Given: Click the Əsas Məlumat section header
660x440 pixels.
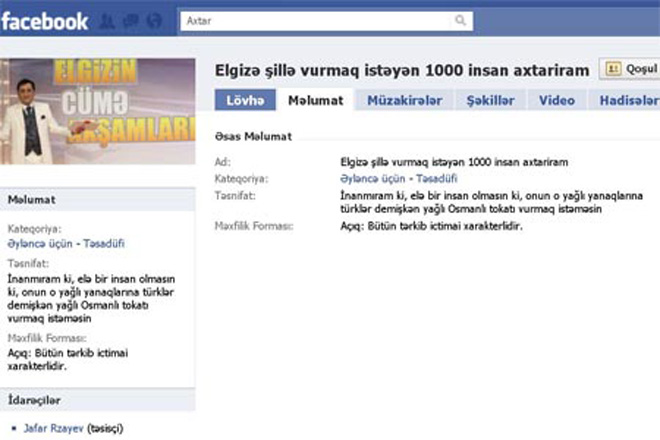Looking at the screenshot, I should pos(253,136).
